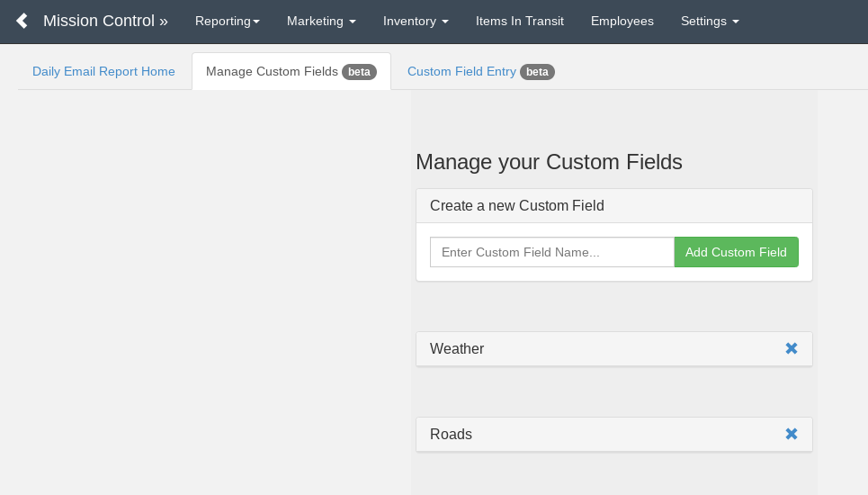Click the back chevron arrow icon

[22, 21]
